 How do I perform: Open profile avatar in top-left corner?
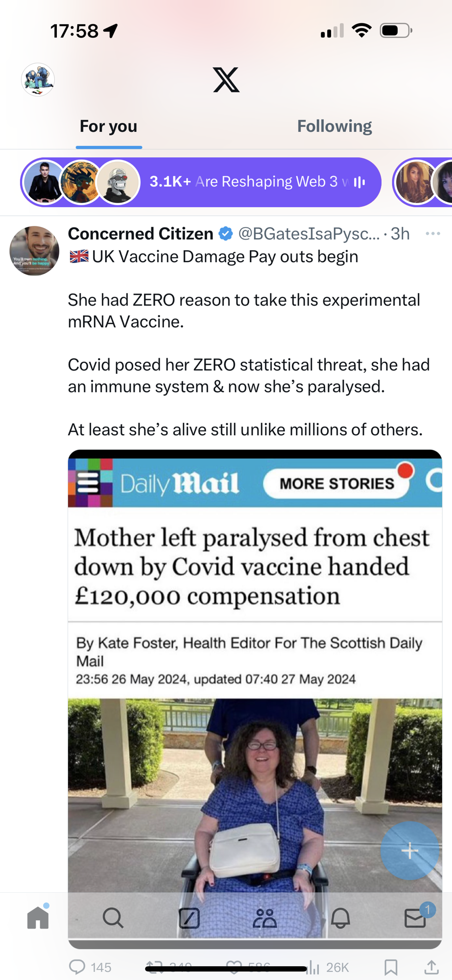[x=38, y=80]
